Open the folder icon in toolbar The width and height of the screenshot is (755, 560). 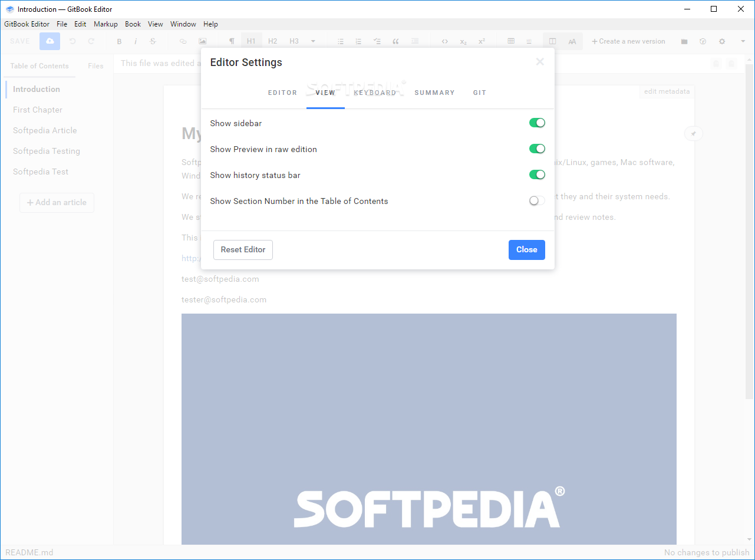pyautogui.click(x=684, y=41)
